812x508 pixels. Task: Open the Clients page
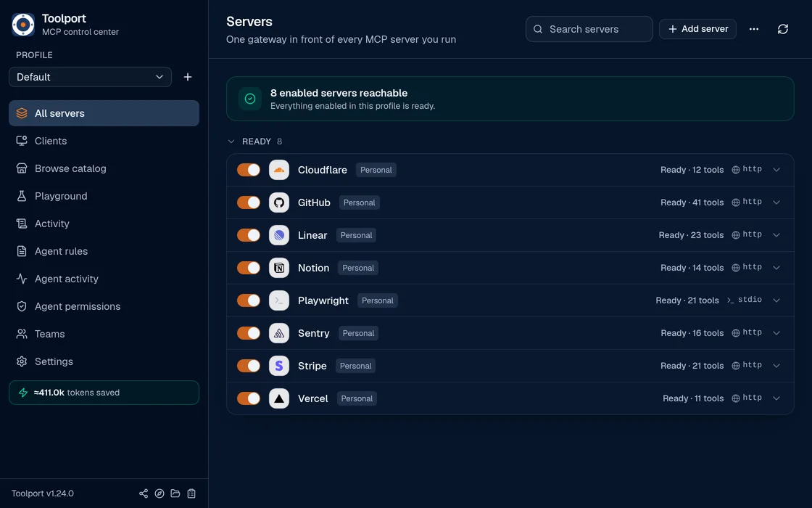point(104,141)
